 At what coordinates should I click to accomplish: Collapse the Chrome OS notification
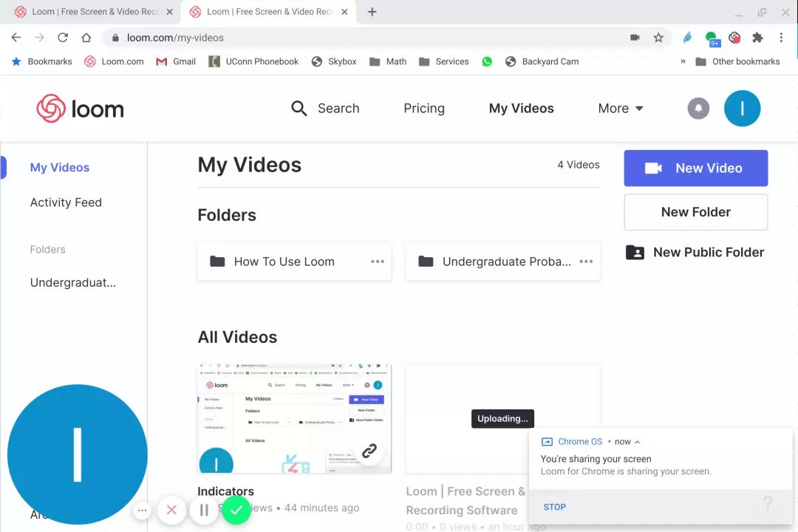[637, 442]
